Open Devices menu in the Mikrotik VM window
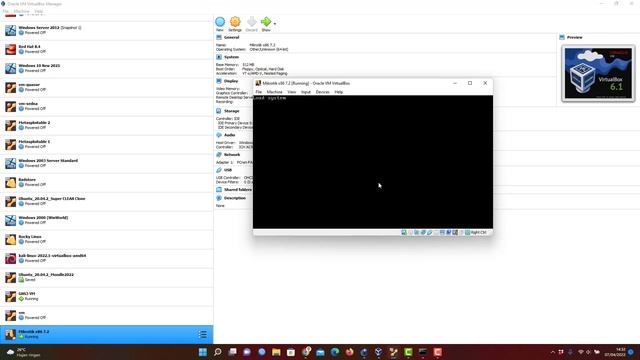The width and height of the screenshot is (640, 360). (322, 92)
